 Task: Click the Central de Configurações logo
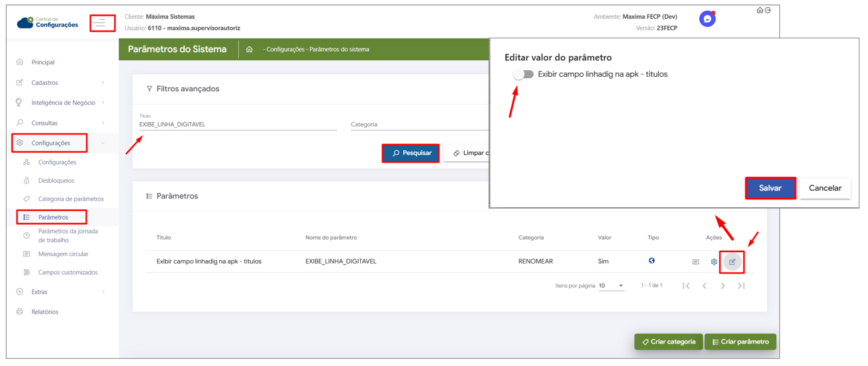(48, 23)
